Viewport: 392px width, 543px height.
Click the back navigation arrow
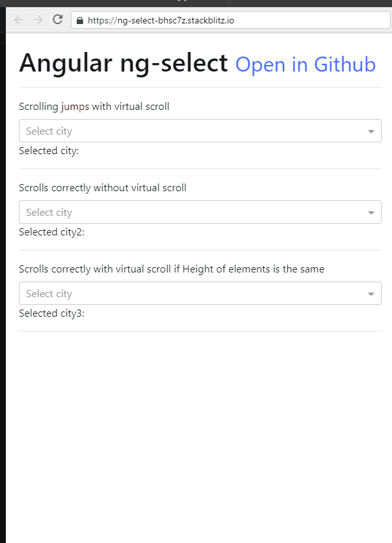20,20
